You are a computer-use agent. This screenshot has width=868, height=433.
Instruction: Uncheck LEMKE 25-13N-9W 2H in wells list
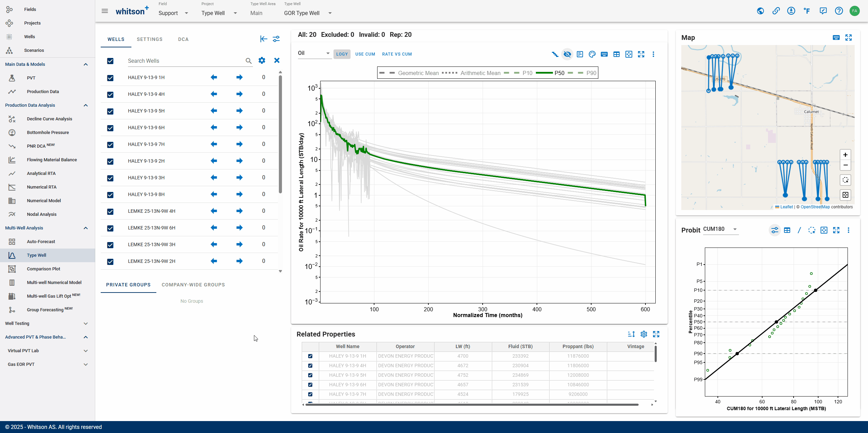coord(110,262)
